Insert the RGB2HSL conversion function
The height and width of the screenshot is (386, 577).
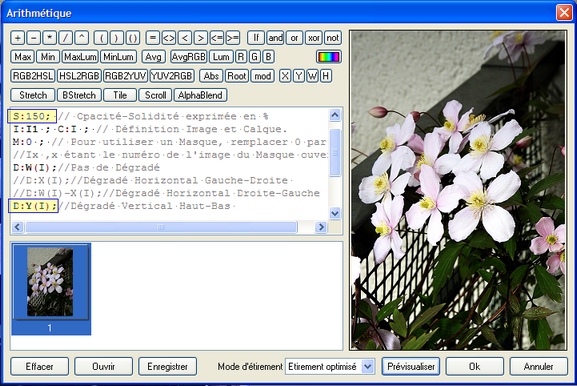(33, 76)
